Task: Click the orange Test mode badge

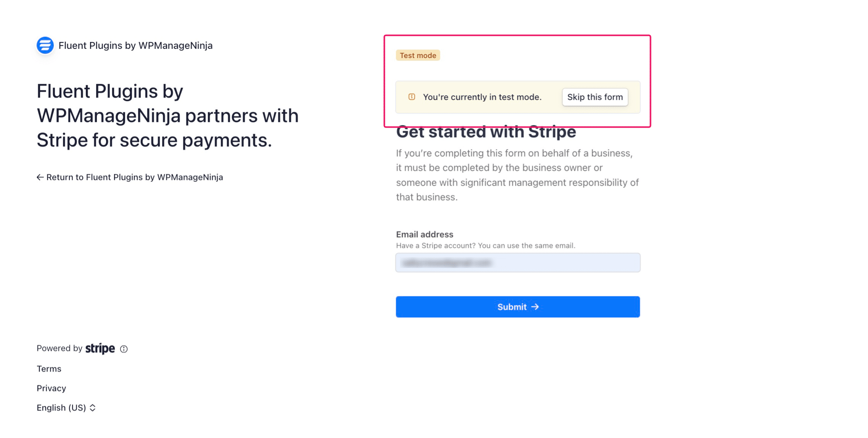Action: click(x=418, y=55)
